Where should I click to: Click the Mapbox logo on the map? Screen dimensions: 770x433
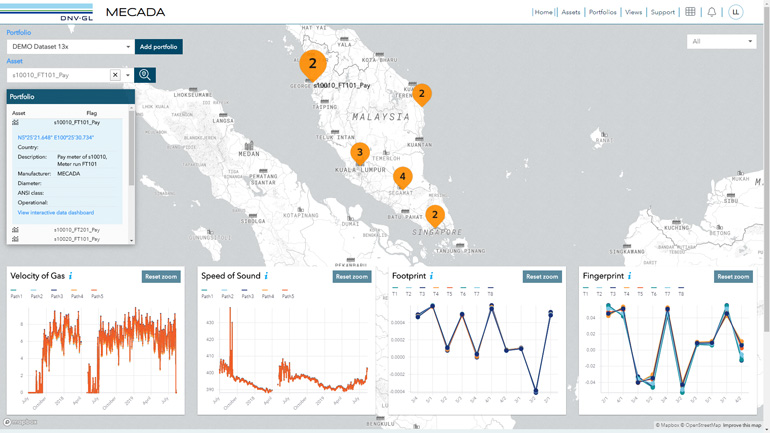21,422
